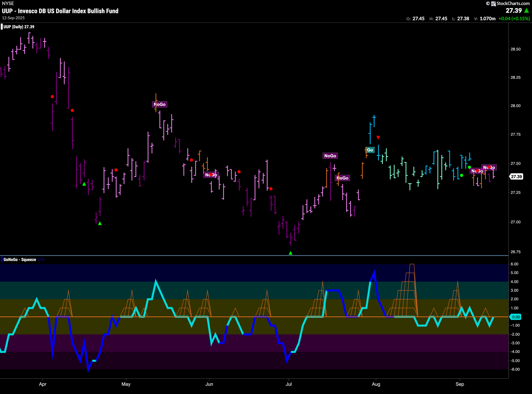Click the green triangle below the July low
The height and width of the screenshot is (394, 532).
click(x=290, y=253)
